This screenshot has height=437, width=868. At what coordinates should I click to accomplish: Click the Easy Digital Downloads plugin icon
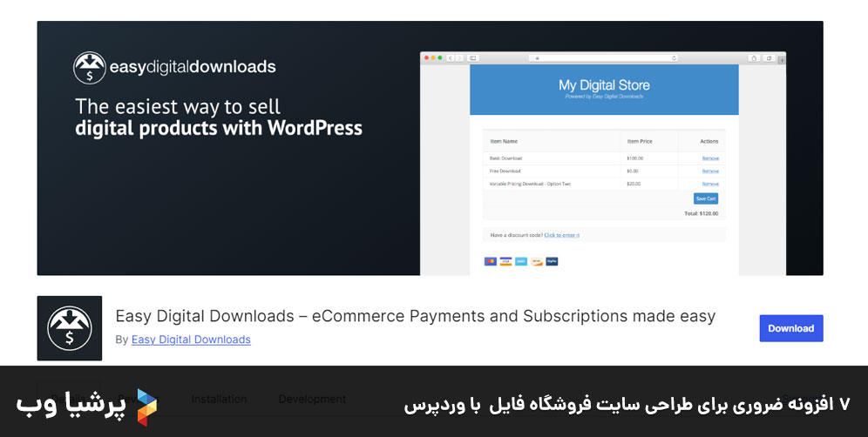pos(69,328)
